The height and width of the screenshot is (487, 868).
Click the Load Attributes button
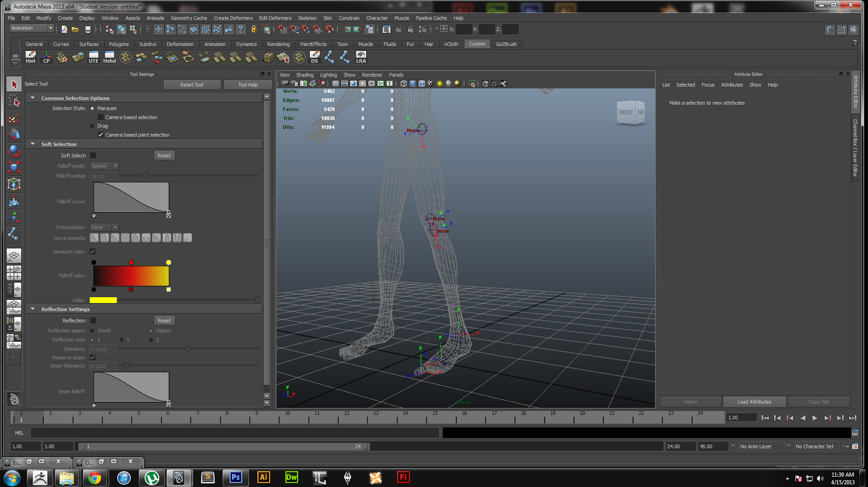[754, 402]
